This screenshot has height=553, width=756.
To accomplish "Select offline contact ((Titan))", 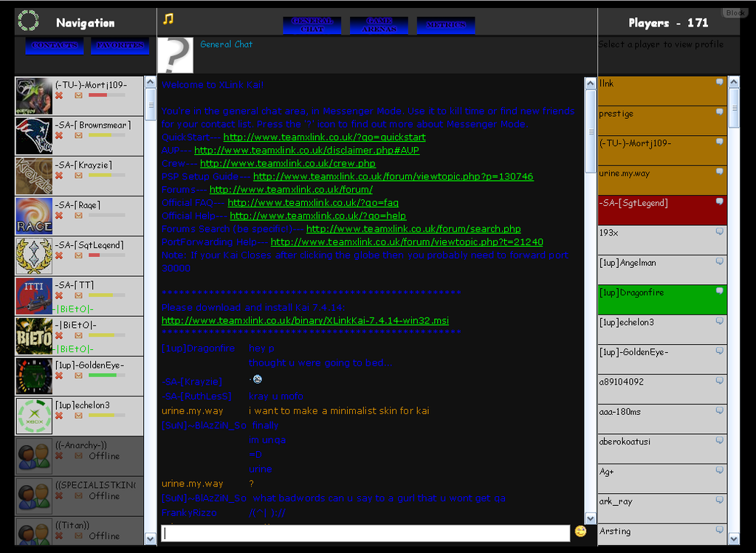I will click(80, 531).
